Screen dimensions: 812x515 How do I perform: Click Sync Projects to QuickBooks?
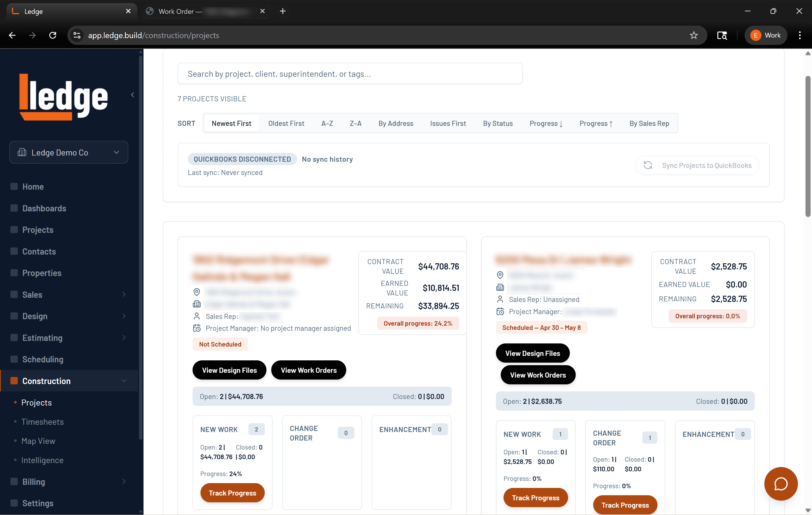[x=697, y=165]
